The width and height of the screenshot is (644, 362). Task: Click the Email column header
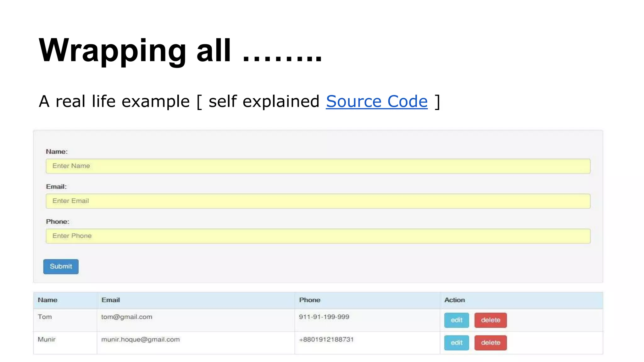click(x=111, y=300)
